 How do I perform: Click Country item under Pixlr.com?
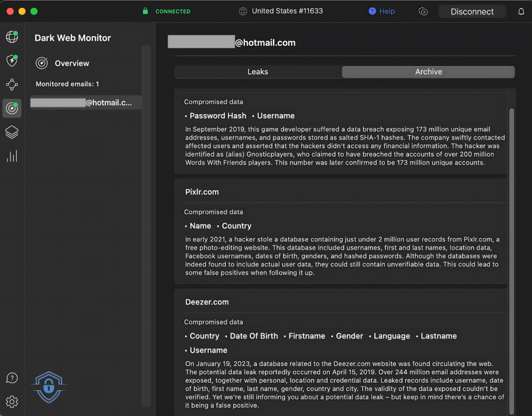[x=236, y=226]
